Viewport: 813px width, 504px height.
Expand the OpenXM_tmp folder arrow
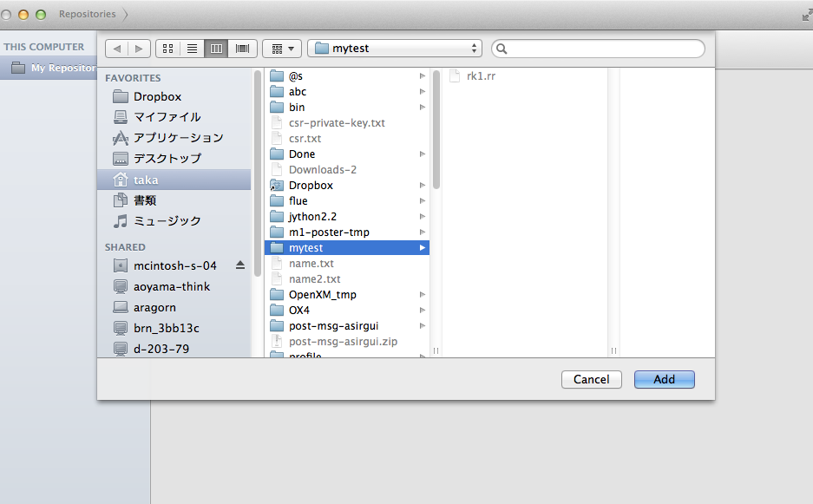[x=423, y=295]
